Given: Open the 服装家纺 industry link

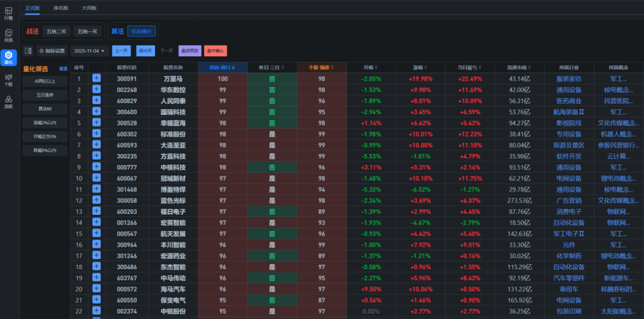Looking at the screenshot, I should [569, 78].
